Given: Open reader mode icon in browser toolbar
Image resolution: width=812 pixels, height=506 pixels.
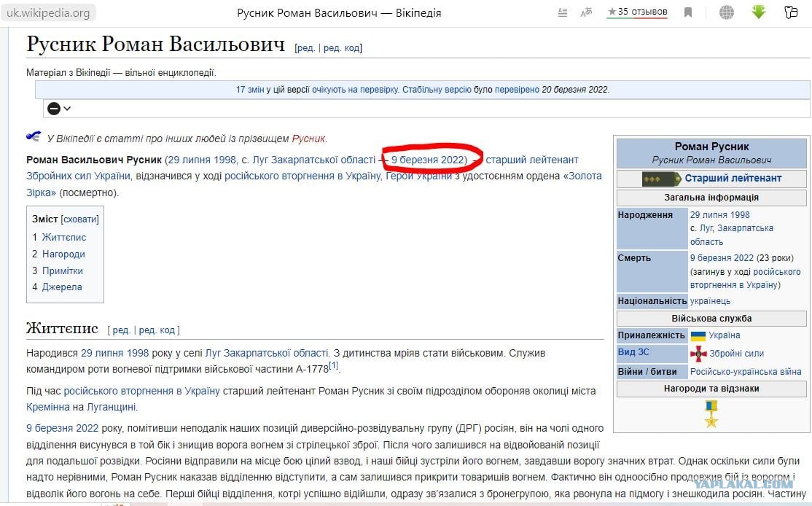Looking at the screenshot, I should tap(562, 12).
